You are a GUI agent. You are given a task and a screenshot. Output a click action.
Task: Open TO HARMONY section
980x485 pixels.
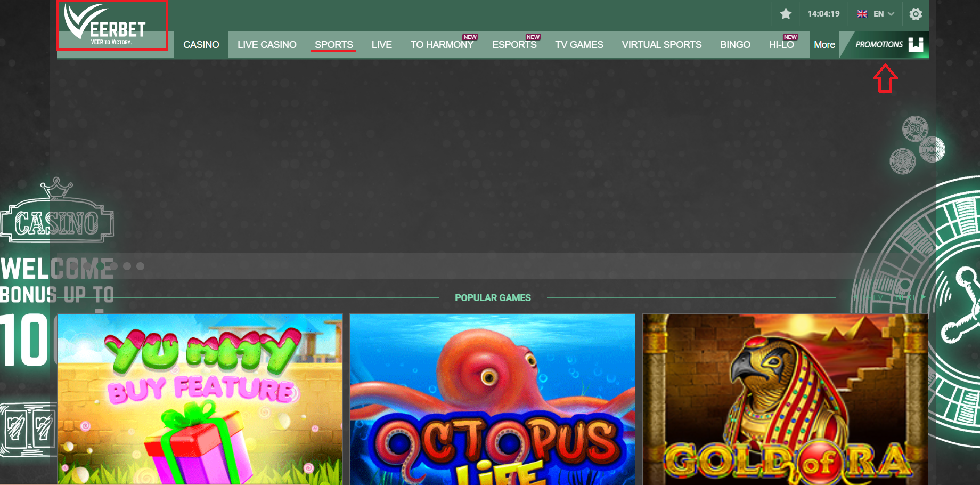coord(442,45)
